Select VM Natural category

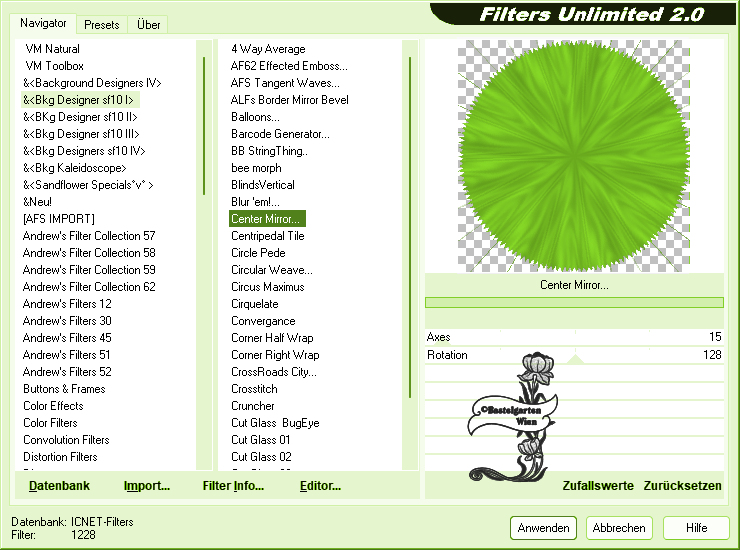pyautogui.click(x=52, y=49)
